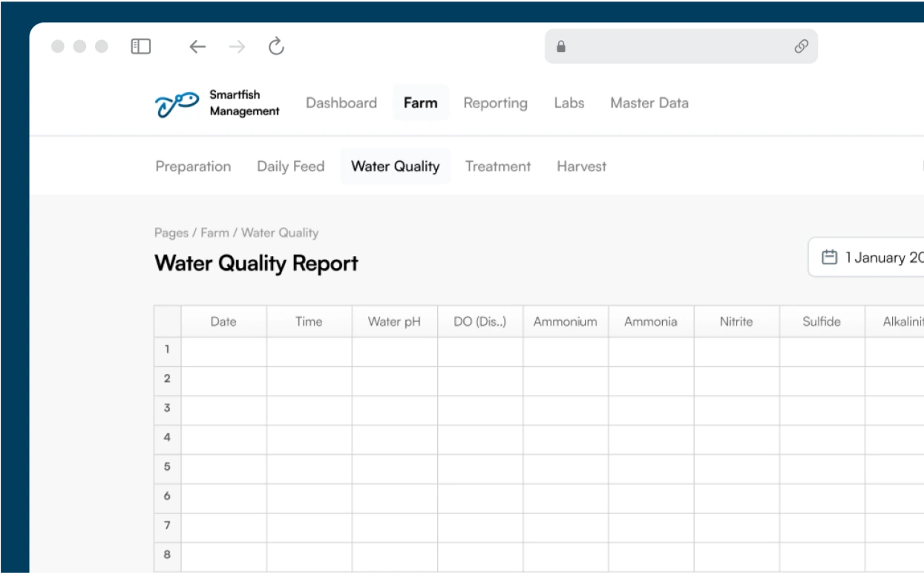The height and width of the screenshot is (573, 924).
Task: Select row number 7 header
Action: tap(167, 528)
